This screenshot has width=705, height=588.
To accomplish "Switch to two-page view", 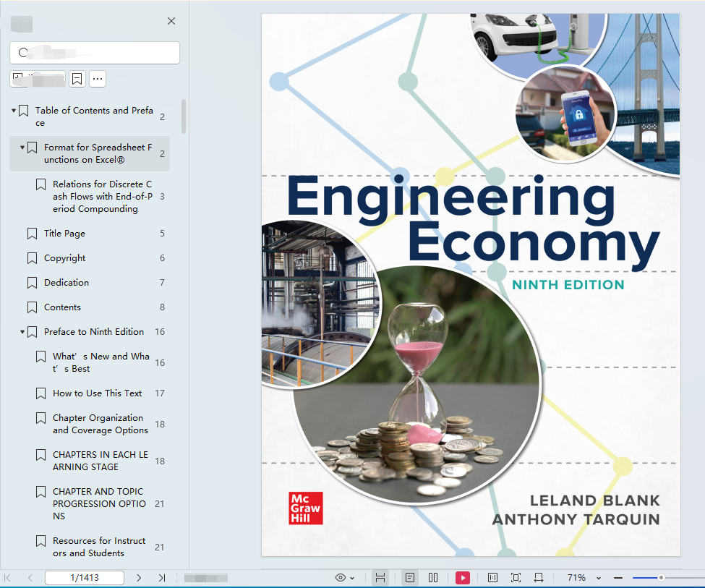I will pos(433,578).
